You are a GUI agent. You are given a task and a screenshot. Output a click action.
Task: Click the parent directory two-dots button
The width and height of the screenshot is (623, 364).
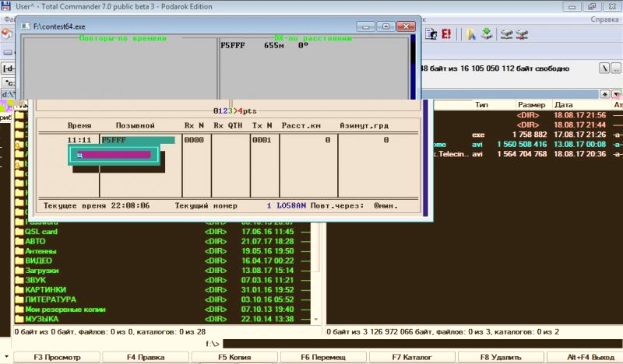point(615,68)
